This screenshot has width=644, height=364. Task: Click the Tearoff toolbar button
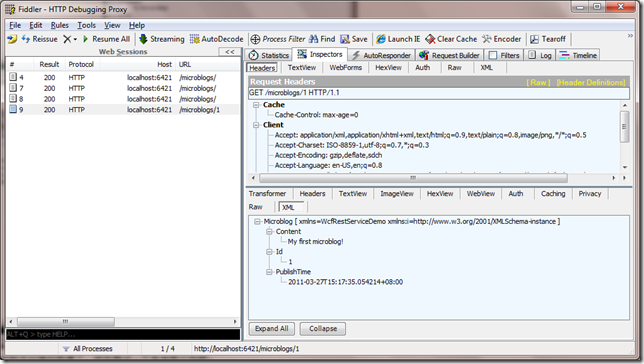(x=548, y=39)
